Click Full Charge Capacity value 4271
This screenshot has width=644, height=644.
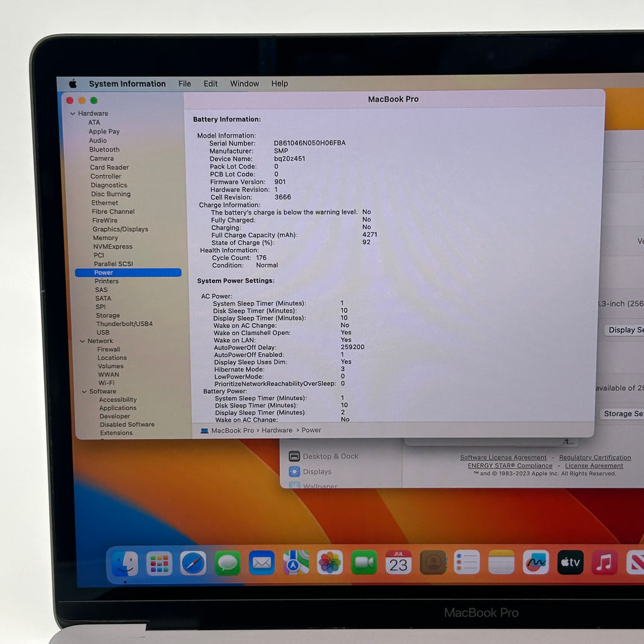coord(370,235)
